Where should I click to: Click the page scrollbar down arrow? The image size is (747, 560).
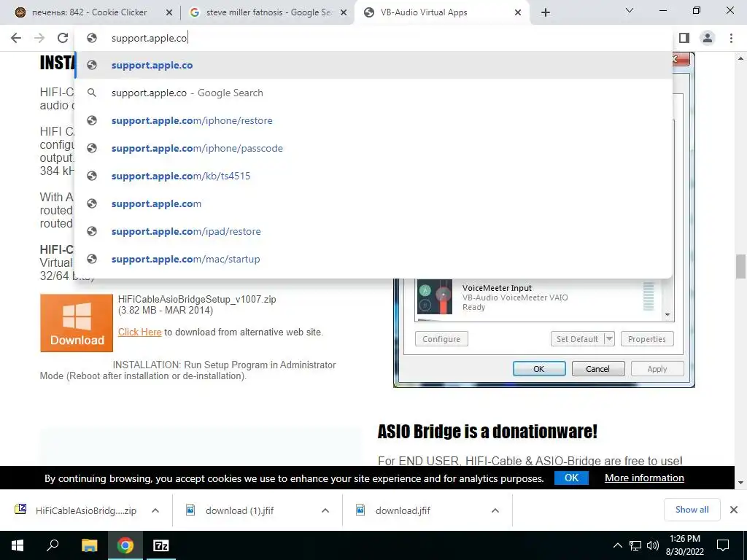pos(740,483)
